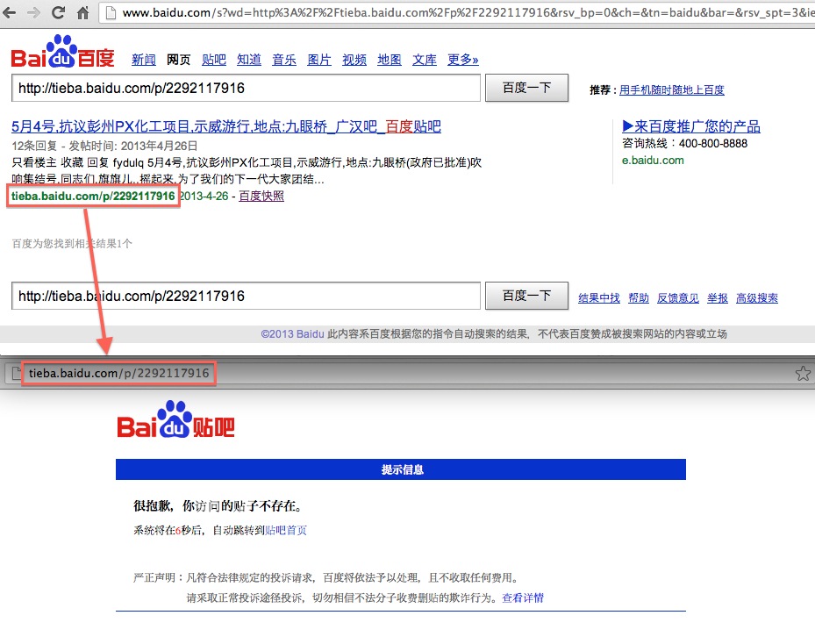Click 咨询热线：400-800-8888 text

684,144
